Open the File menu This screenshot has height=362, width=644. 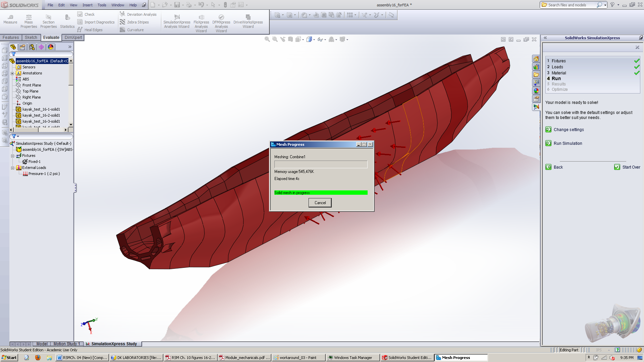click(x=50, y=5)
